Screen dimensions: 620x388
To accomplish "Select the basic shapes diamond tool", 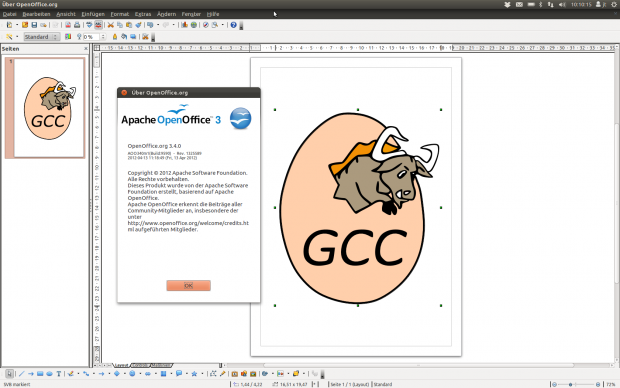I will point(117,374).
